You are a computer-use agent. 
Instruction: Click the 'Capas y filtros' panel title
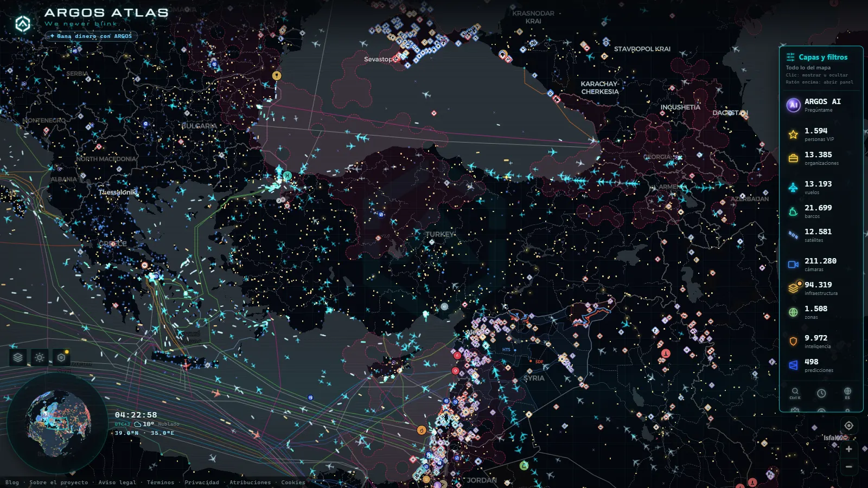pyautogui.click(x=823, y=57)
